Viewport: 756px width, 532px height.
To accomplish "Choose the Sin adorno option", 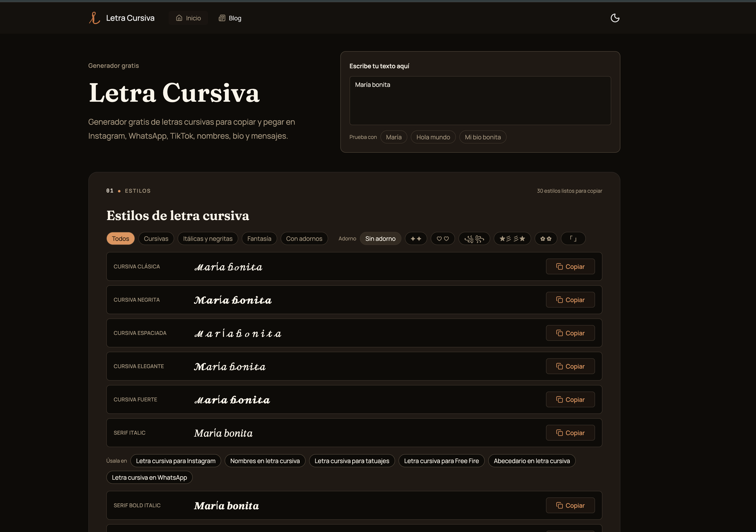I will click(x=380, y=239).
